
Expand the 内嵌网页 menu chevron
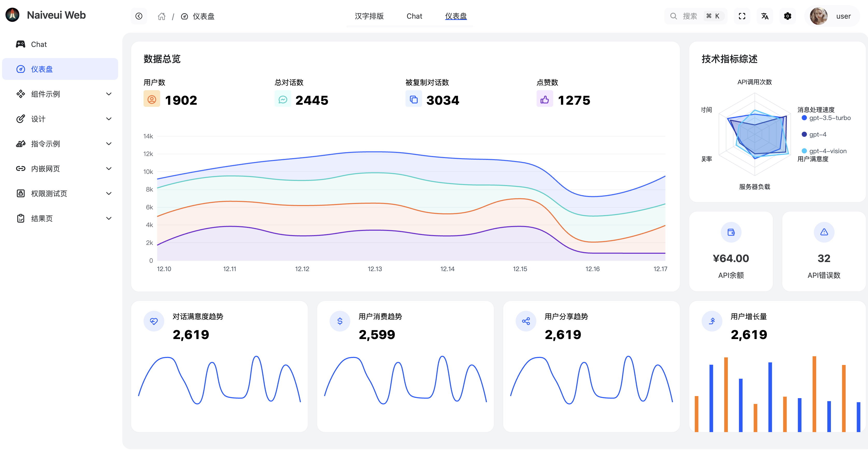(x=109, y=169)
